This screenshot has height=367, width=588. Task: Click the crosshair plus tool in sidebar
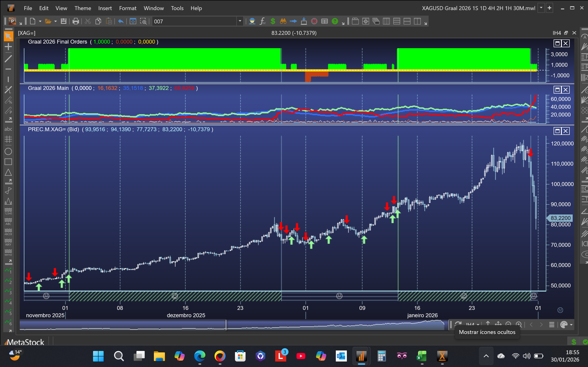(x=8, y=47)
